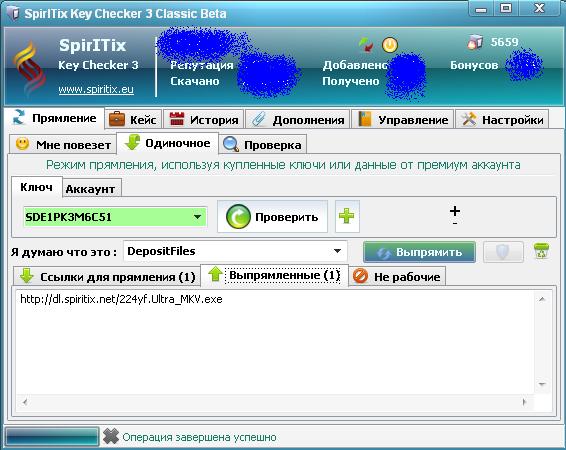
Task: Show the Не рабочие tab
Action: click(x=397, y=277)
